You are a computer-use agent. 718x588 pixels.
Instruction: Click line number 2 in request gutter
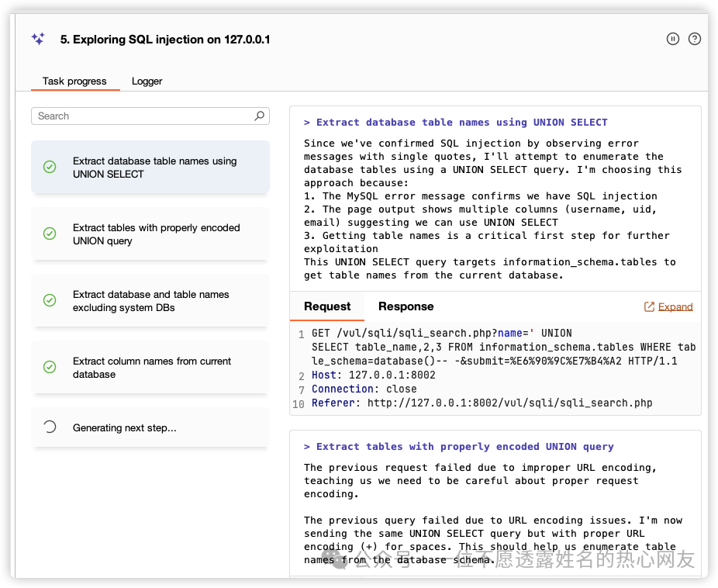tap(302, 376)
